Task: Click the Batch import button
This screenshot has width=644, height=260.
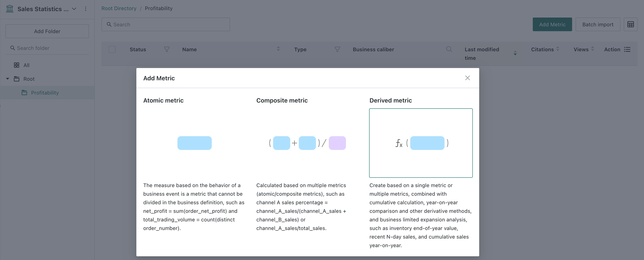Action: [598, 24]
